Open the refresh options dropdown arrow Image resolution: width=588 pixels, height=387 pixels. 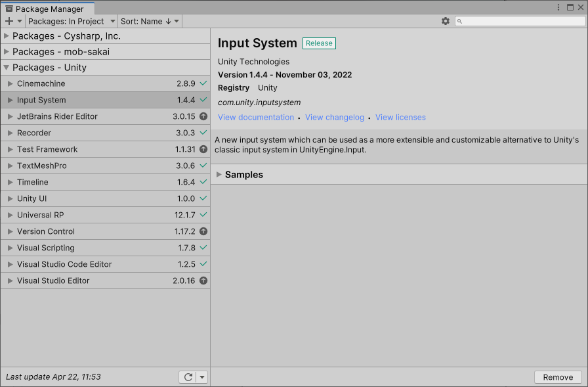pyautogui.click(x=202, y=377)
